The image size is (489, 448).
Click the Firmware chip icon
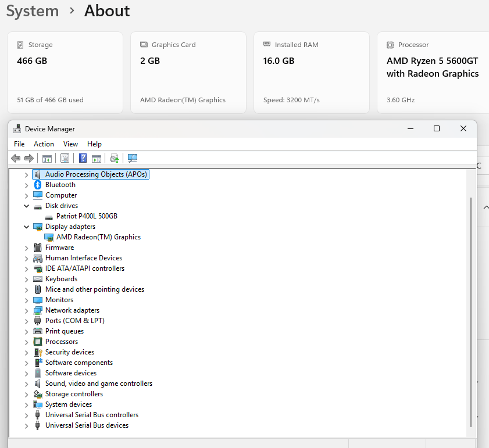coord(38,248)
